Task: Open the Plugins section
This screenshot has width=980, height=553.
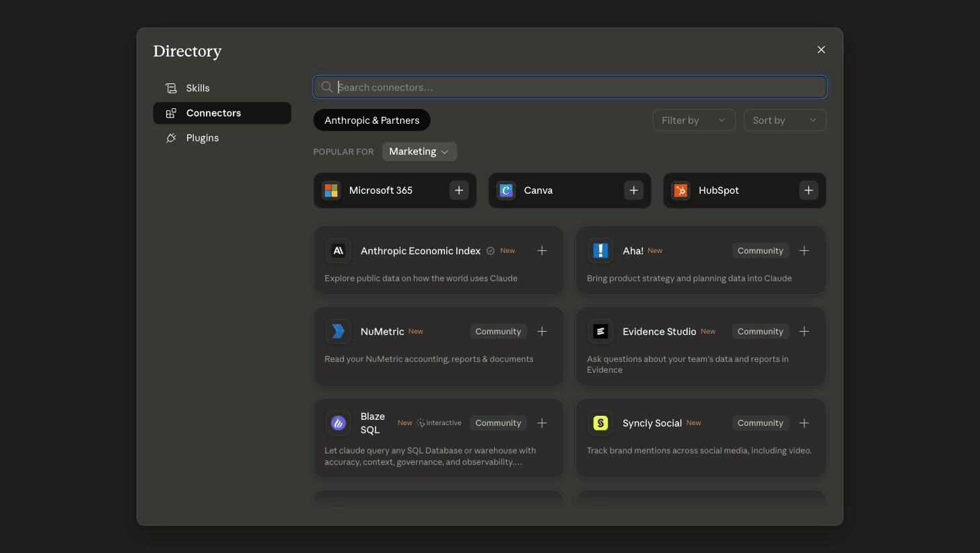Action: tap(222, 138)
